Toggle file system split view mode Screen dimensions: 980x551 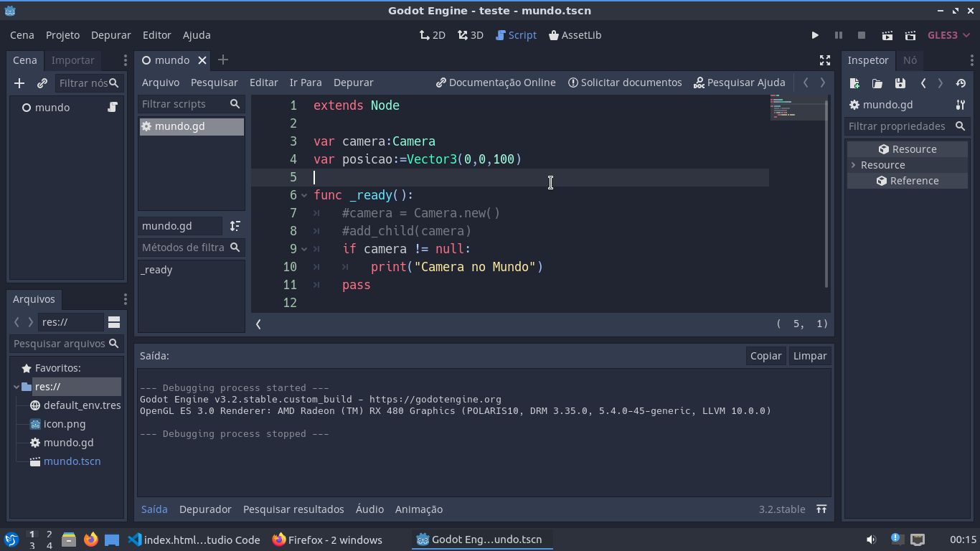pos(114,322)
